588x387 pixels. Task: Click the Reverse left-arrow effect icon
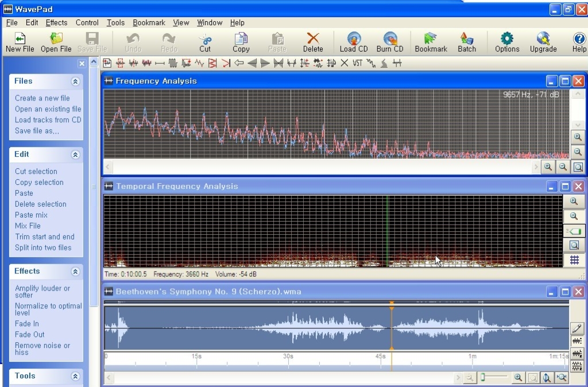[x=239, y=63]
